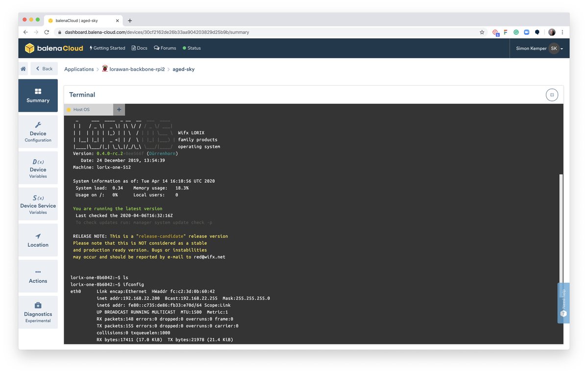The image size is (588, 374).
Task: Click the eth0 interface label
Action: click(75, 291)
